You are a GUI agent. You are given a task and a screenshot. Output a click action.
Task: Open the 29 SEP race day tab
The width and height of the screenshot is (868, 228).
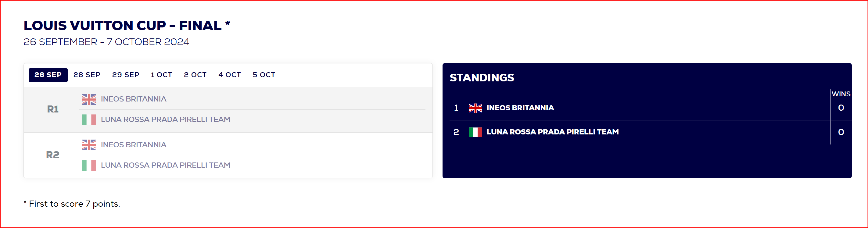pos(126,75)
